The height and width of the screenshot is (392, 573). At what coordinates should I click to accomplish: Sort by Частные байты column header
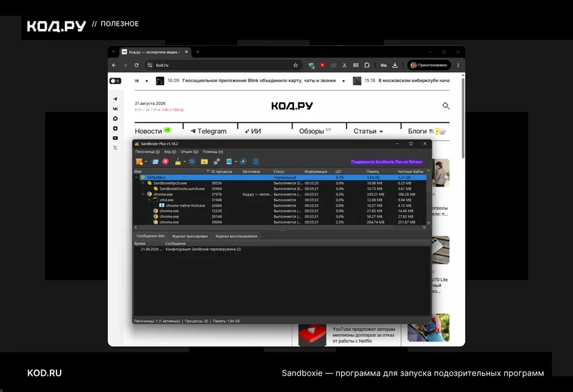coord(411,171)
